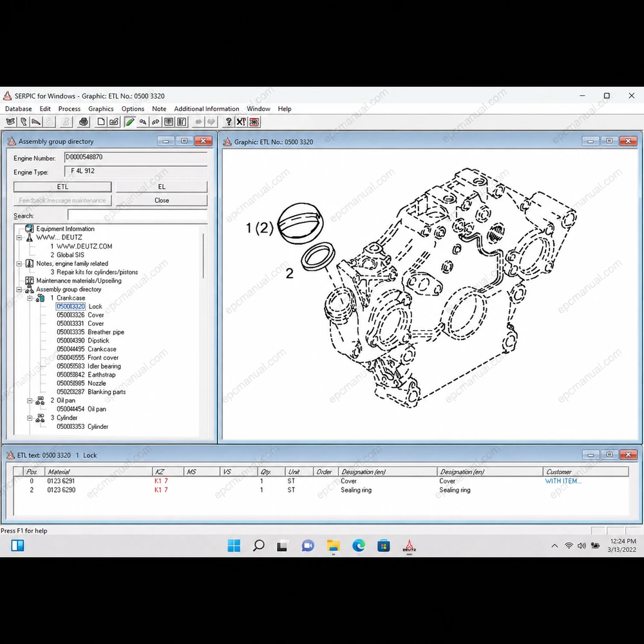Screen dimensions: 644x644
Task: Open the Windows Start menu
Action: pos(234,545)
